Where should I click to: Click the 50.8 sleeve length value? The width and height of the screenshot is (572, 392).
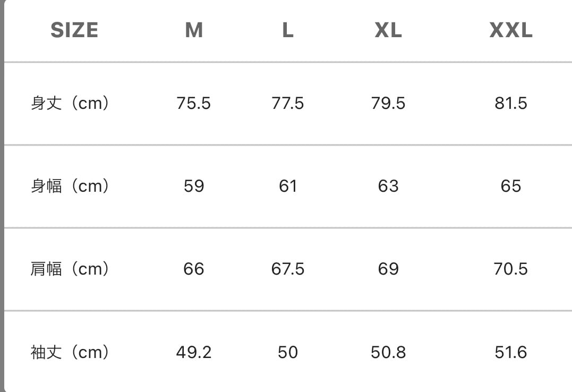pos(388,352)
